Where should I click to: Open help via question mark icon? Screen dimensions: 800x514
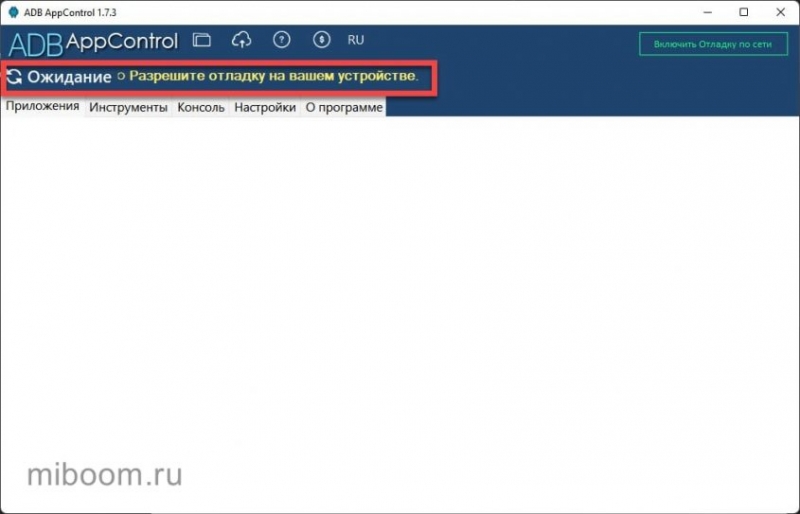(282, 39)
